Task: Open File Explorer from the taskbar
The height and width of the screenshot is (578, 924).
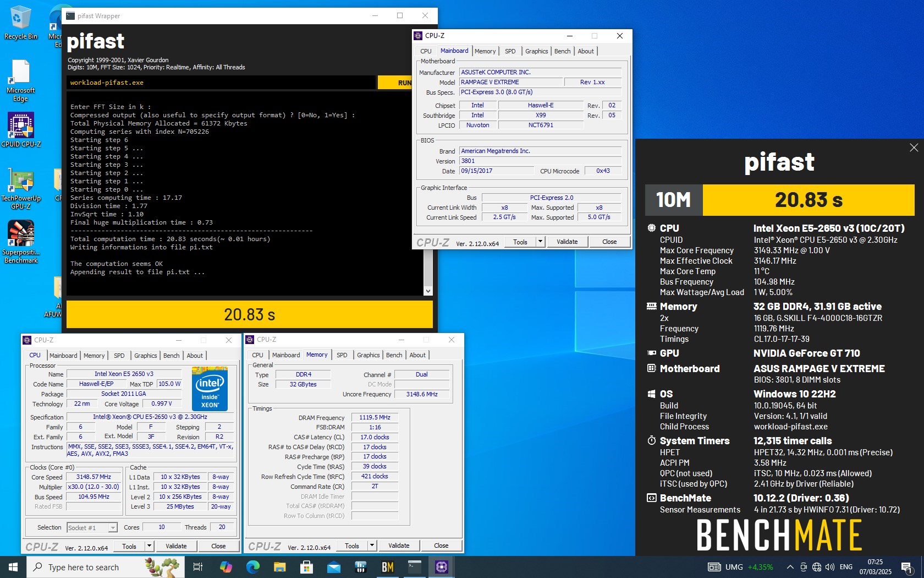Action: pyautogui.click(x=280, y=567)
